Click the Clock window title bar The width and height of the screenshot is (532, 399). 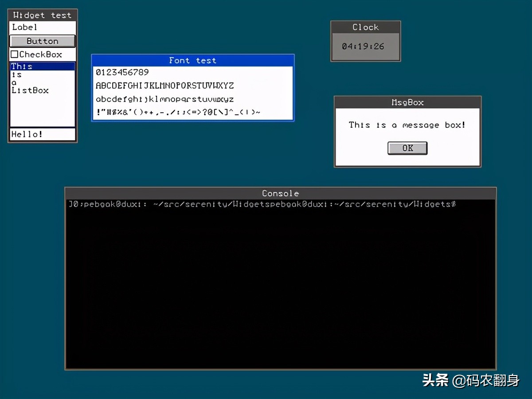pos(365,27)
